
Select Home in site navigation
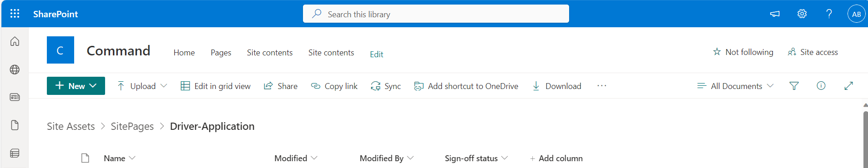coord(184,53)
